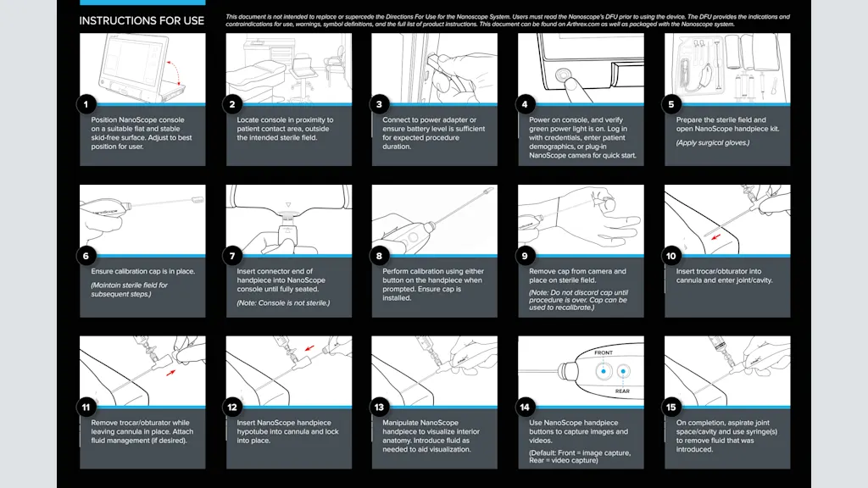Open the step 11 trocar removal illustration
Image resolution: width=868 pixels, height=488 pixels.
[x=142, y=371]
